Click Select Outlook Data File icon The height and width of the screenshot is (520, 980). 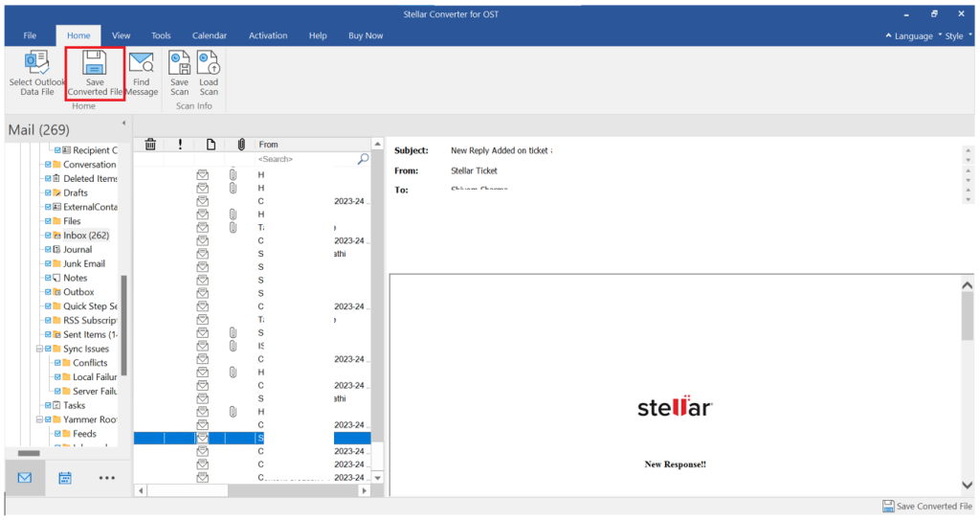[x=37, y=64]
